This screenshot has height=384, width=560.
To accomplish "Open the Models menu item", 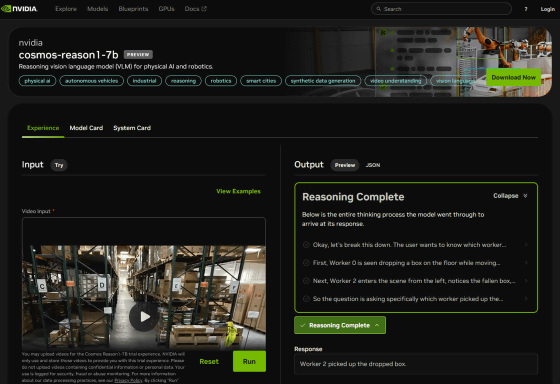I will [x=98, y=9].
